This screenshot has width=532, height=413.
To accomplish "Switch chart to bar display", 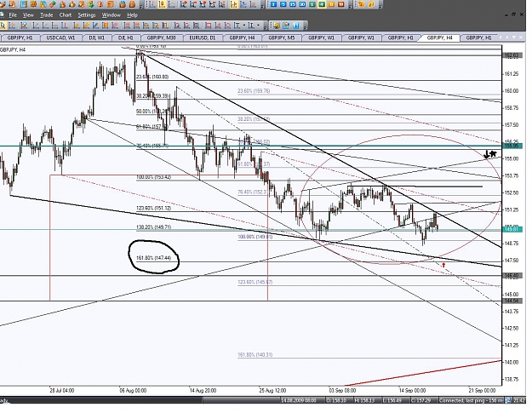I will click(152, 4).
